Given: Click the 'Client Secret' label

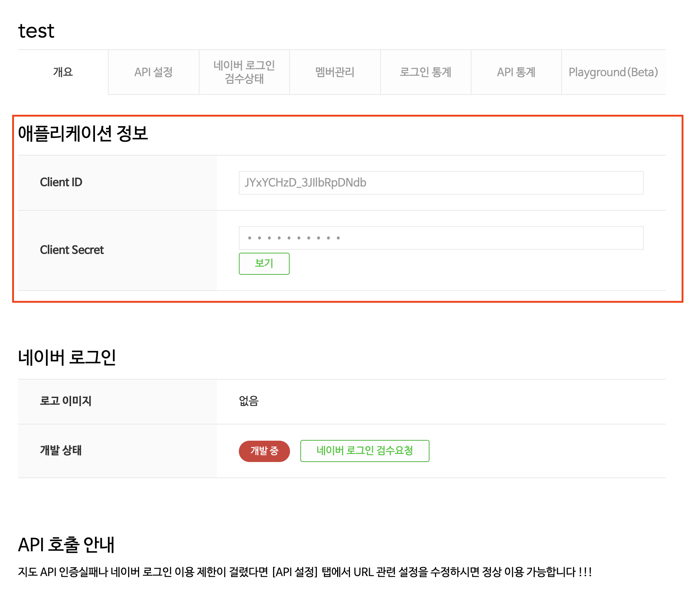Looking at the screenshot, I should pos(72,250).
